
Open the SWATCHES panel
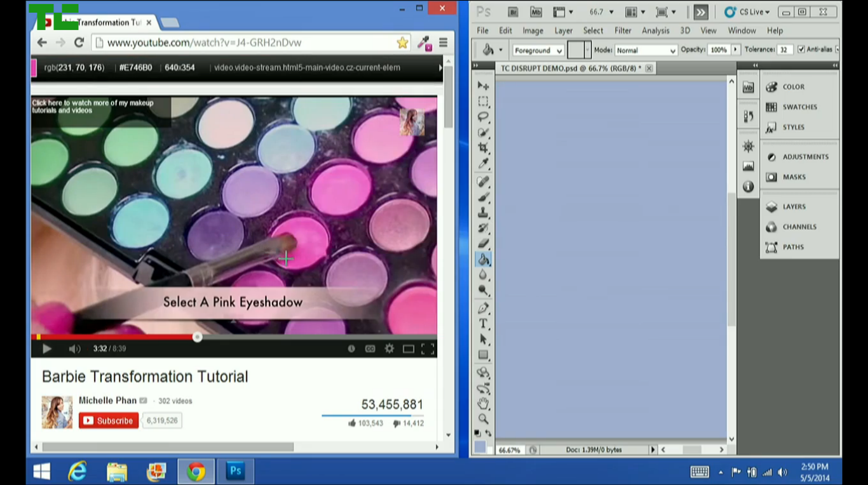tap(799, 107)
